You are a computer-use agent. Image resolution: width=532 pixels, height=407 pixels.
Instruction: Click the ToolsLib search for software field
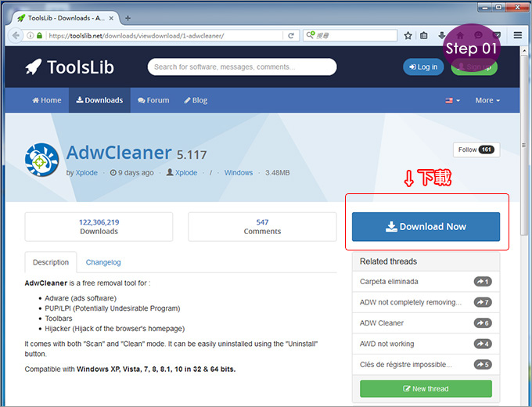click(242, 67)
